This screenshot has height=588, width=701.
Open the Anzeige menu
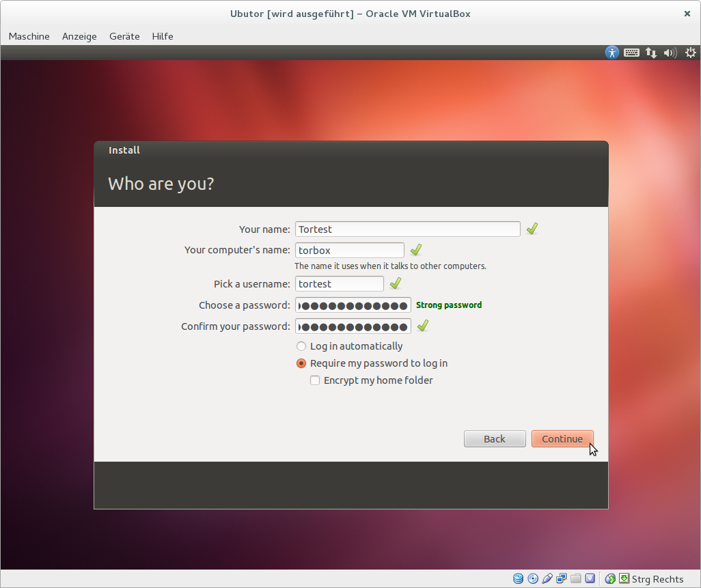pyautogui.click(x=79, y=36)
